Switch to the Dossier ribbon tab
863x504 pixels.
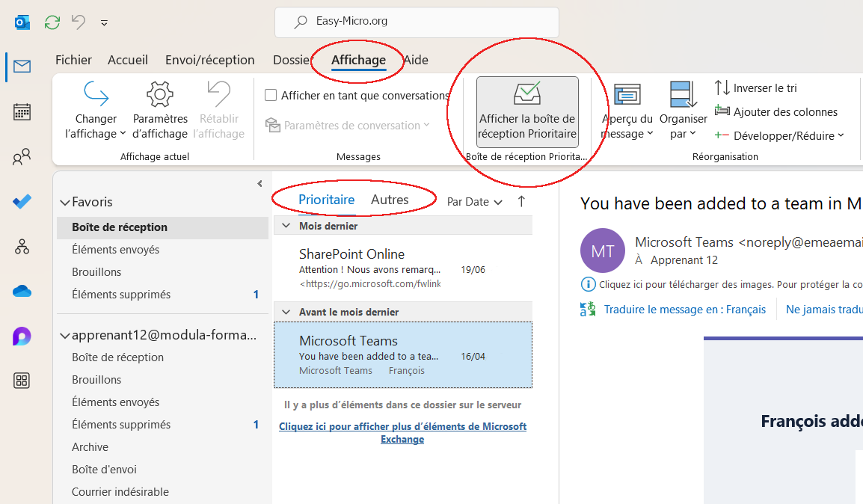pyautogui.click(x=292, y=60)
